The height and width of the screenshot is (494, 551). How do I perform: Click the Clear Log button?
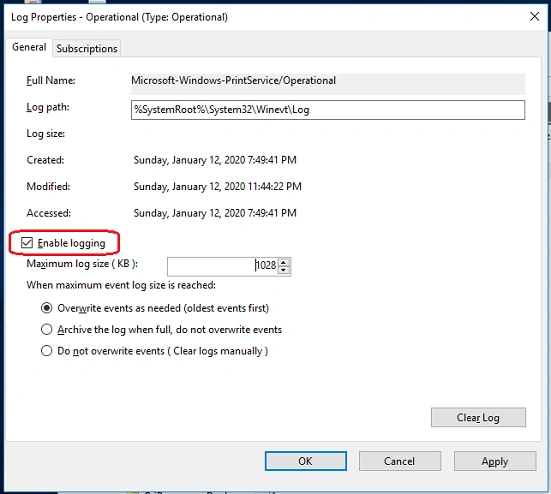click(478, 417)
